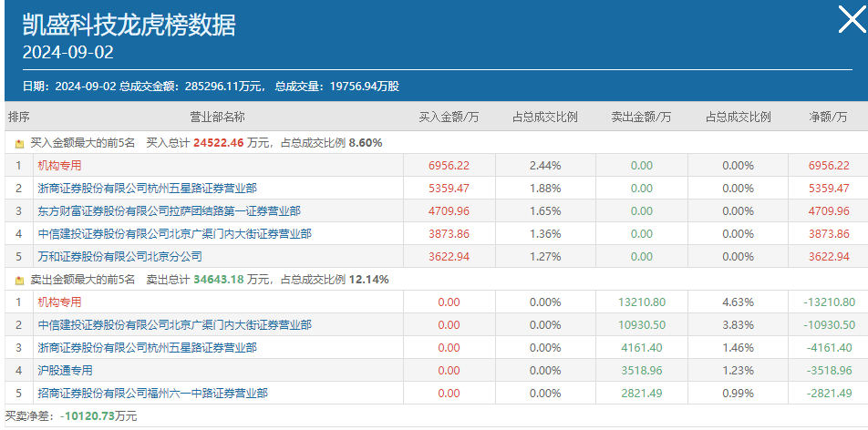The image size is (868, 430).
Task: Click the 3.83% ratio cell
Action: point(738,325)
